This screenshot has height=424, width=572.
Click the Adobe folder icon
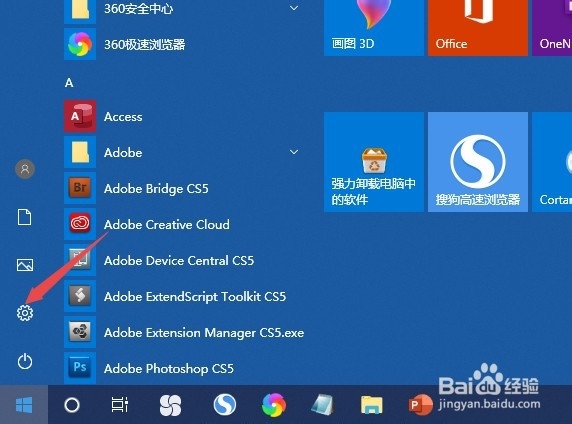pyautogui.click(x=80, y=153)
